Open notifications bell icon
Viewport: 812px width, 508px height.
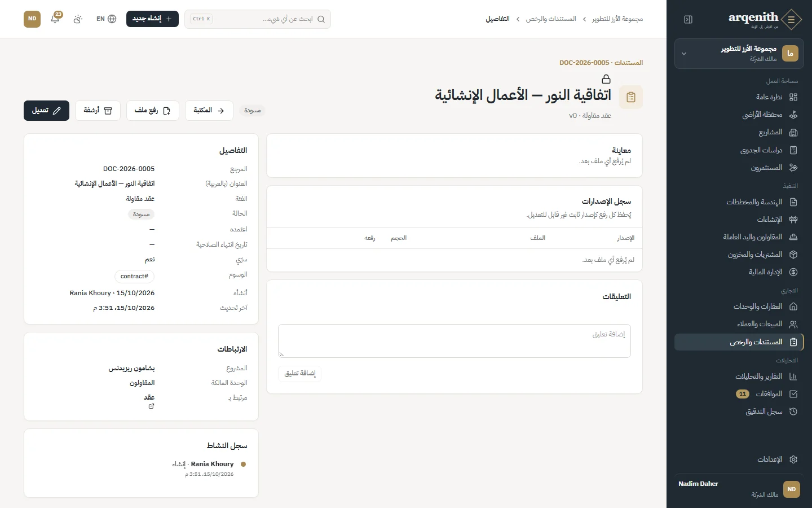[x=55, y=19]
